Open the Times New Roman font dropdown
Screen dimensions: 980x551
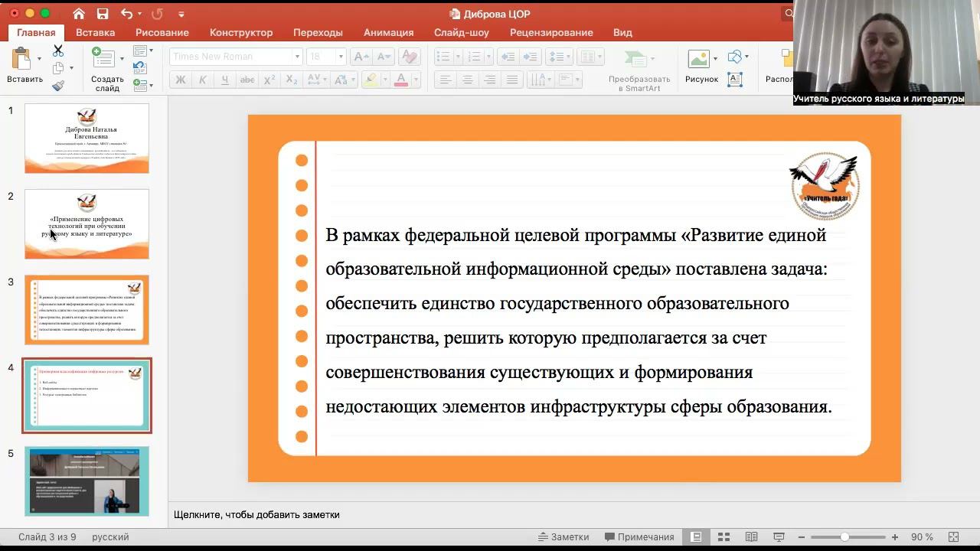(297, 57)
